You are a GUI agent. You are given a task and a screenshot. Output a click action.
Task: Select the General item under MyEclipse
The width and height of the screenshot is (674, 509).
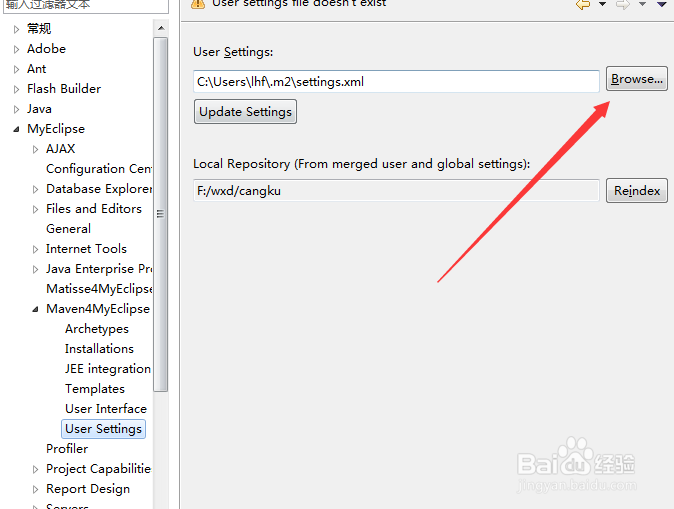68,229
